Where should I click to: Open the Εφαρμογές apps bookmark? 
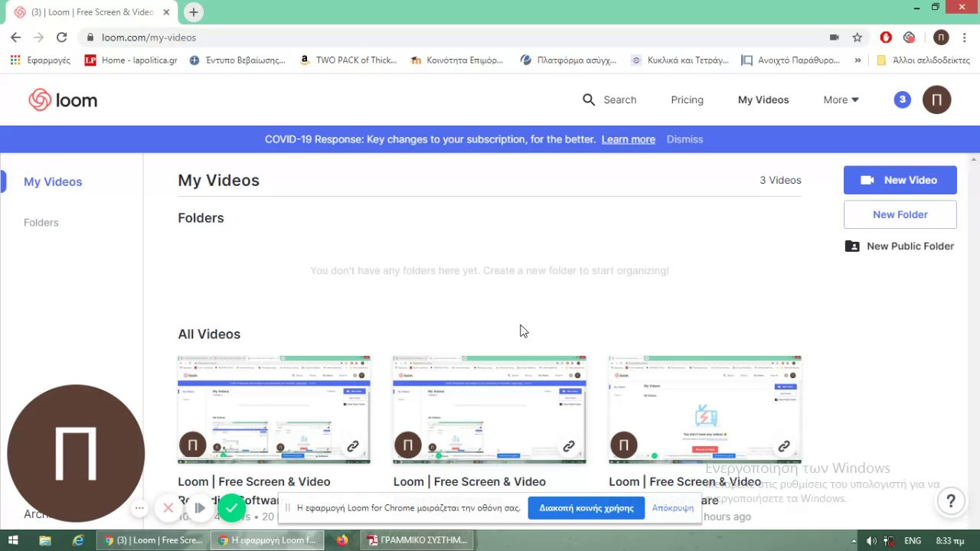(40, 60)
